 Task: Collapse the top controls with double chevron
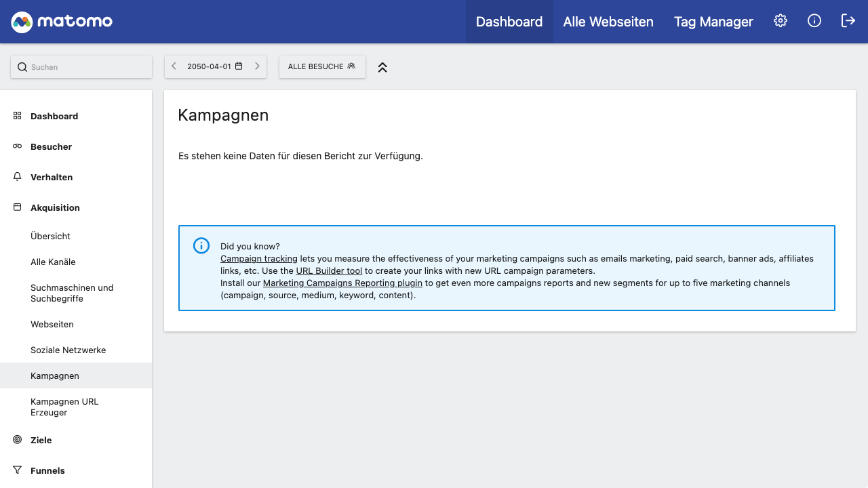pyautogui.click(x=382, y=67)
